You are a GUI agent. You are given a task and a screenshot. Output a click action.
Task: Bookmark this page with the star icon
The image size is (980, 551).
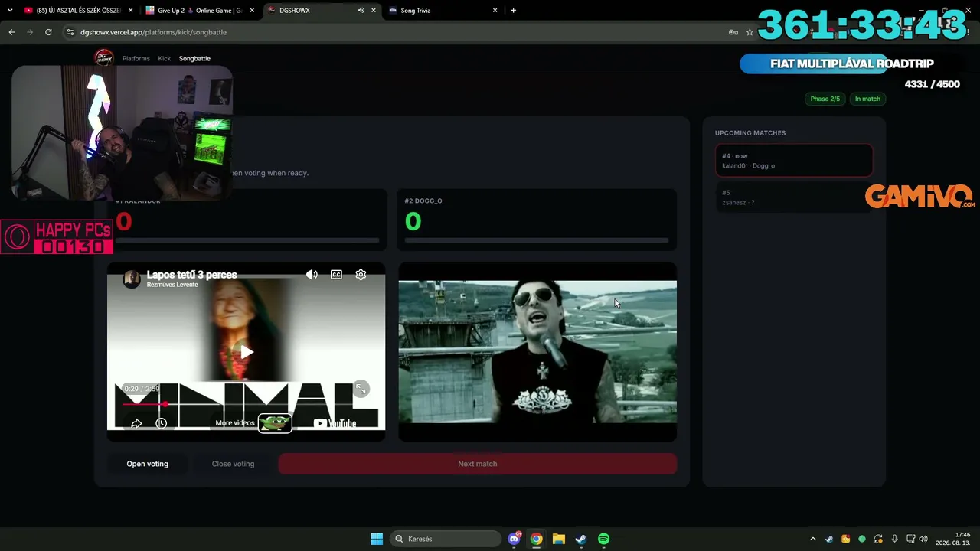pyautogui.click(x=750, y=32)
